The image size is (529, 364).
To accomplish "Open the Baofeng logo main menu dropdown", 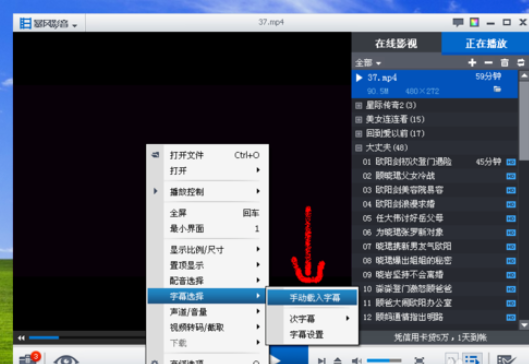I will coord(49,24).
